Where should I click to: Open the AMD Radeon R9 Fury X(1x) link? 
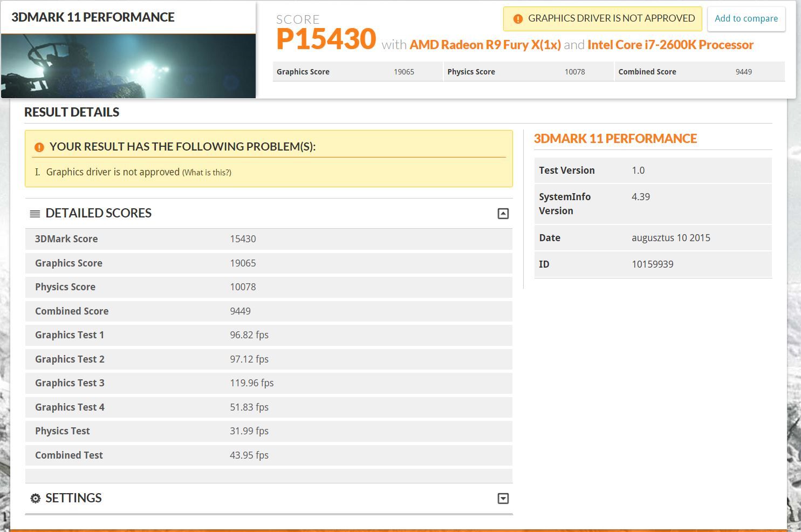485,45
